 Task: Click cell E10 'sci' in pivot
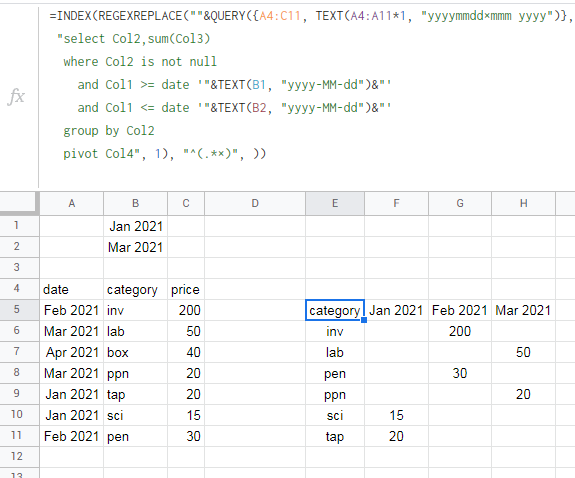point(335,415)
